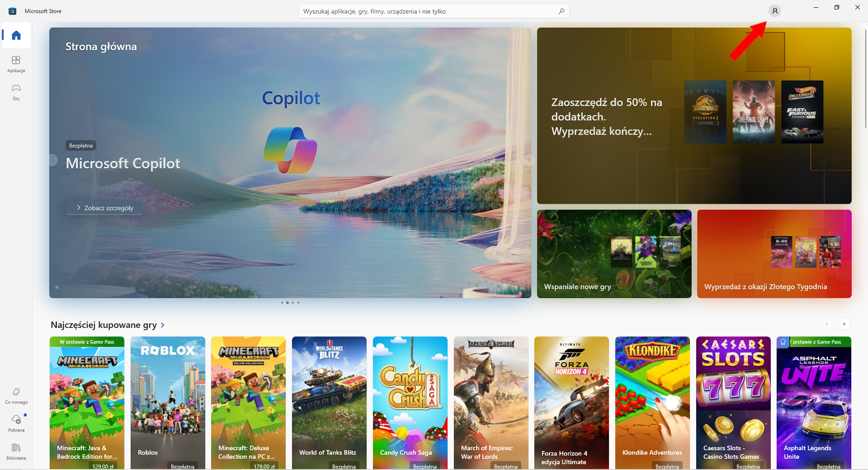Open World of Tanks Blitz card
This screenshot has height=470, width=868.
329,403
